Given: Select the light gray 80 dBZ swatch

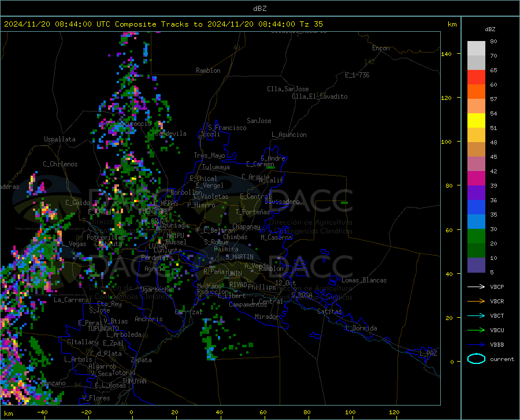Looking at the screenshot, I should tap(476, 48).
